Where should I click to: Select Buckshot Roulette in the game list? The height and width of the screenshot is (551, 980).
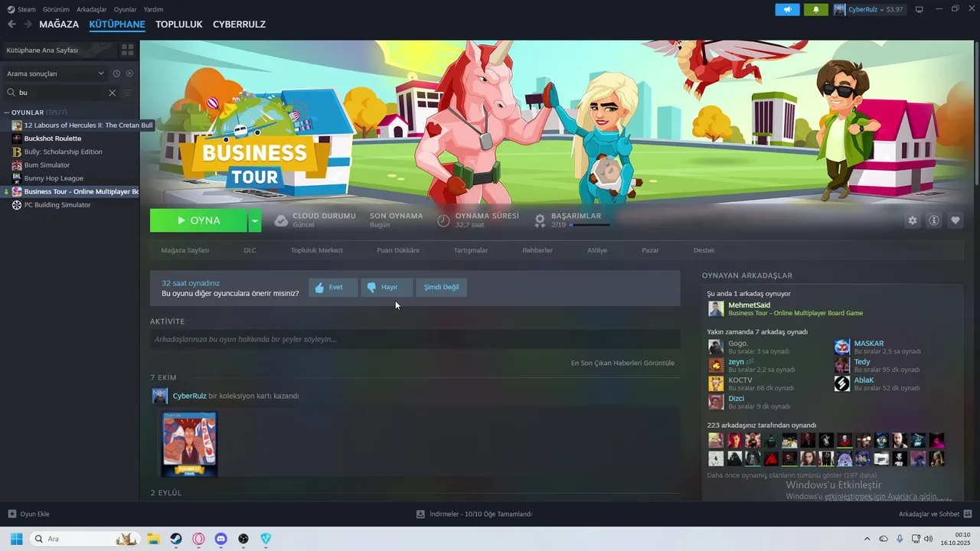(x=53, y=139)
